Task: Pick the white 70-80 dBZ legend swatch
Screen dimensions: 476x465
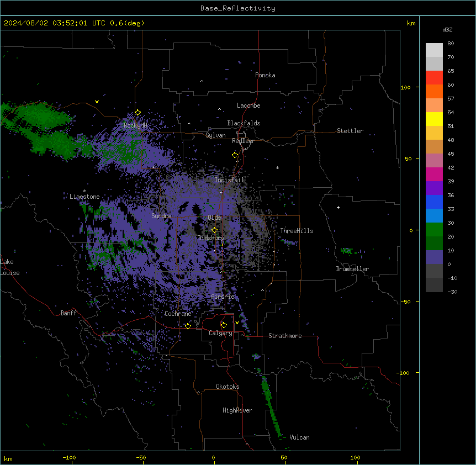Action: click(434, 50)
